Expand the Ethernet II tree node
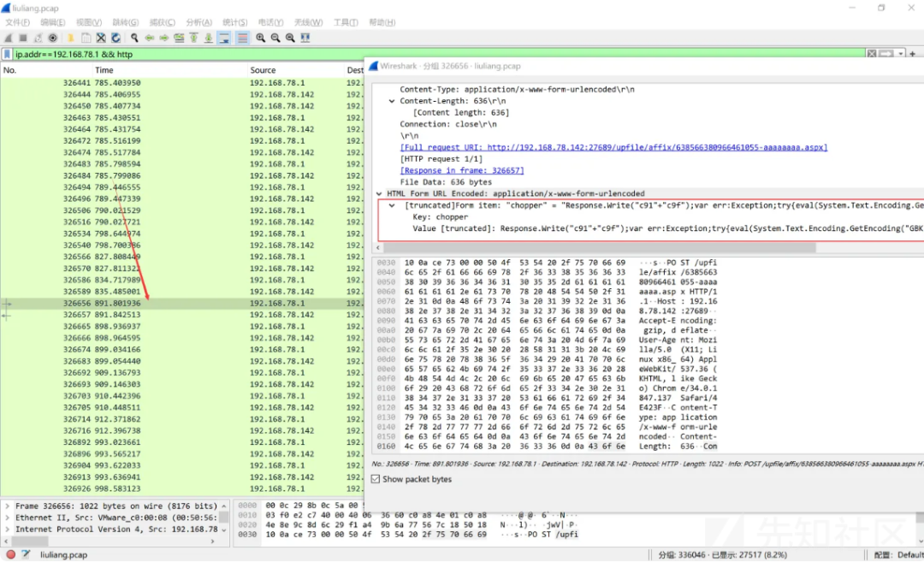 pos(7,518)
